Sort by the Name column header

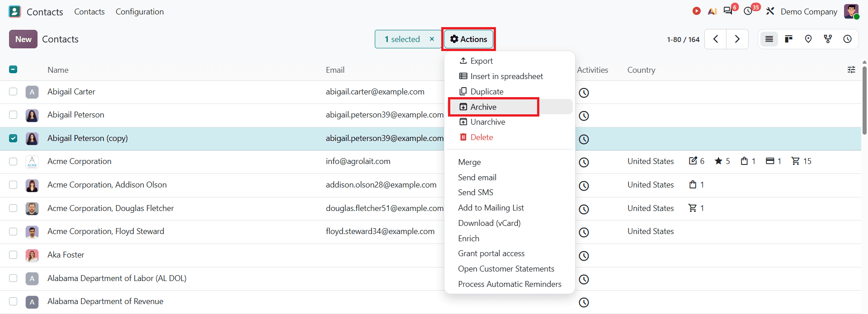[x=58, y=70]
